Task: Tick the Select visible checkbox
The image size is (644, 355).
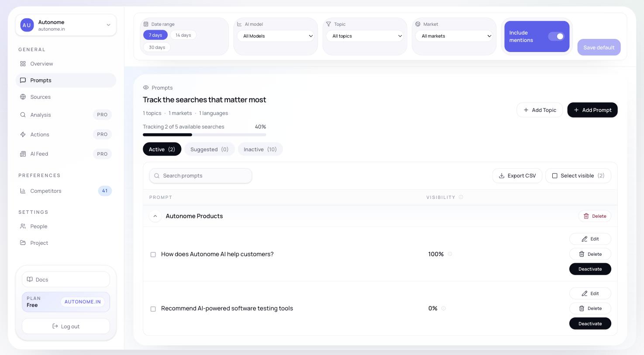Action: point(555,176)
